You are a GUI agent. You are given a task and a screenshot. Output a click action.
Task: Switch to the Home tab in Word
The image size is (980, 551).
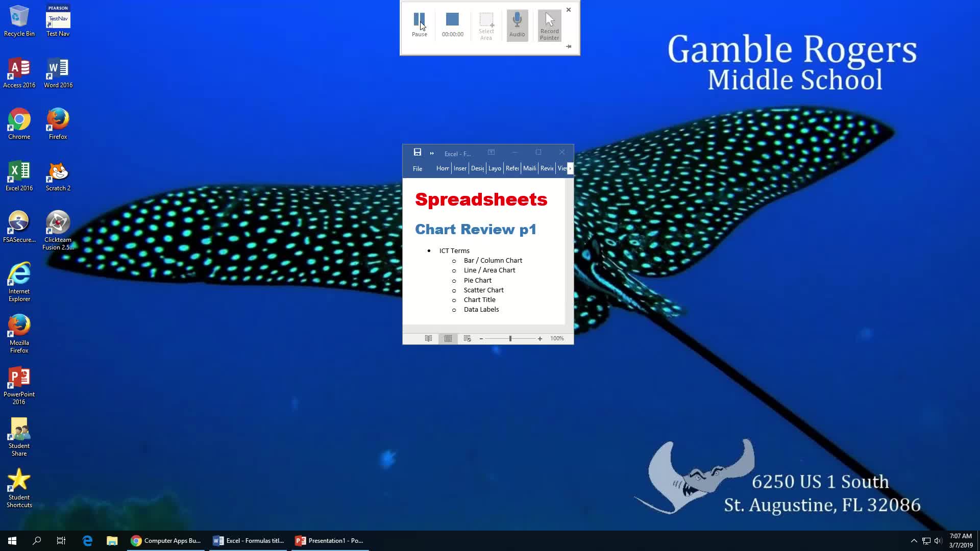(443, 168)
